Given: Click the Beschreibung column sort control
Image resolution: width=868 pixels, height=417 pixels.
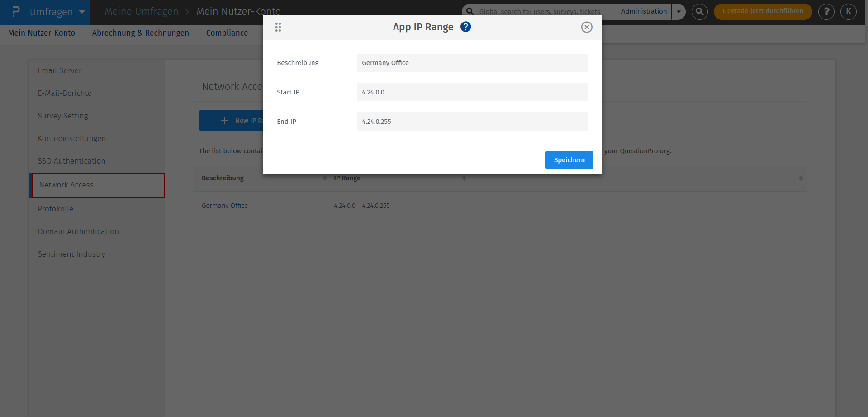Looking at the screenshot, I should coord(324,178).
